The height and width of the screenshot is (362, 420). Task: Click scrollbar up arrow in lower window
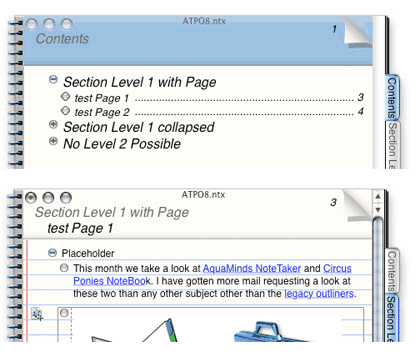pos(378,197)
